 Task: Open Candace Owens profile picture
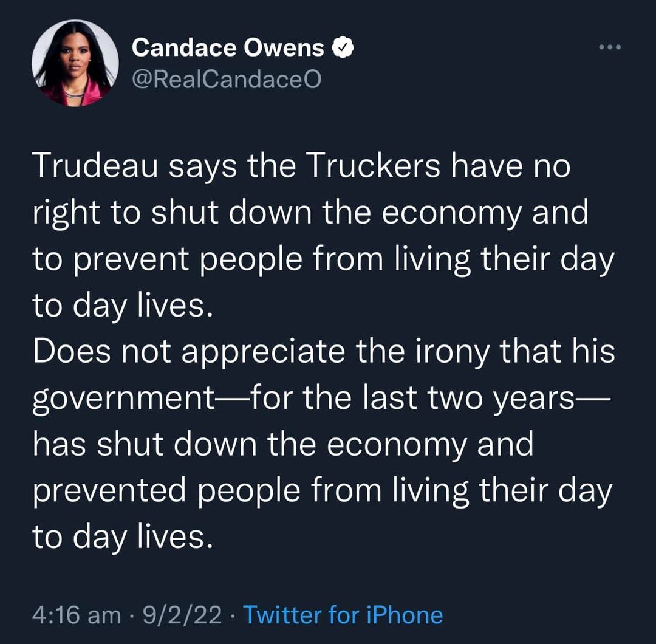pos(75,63)
